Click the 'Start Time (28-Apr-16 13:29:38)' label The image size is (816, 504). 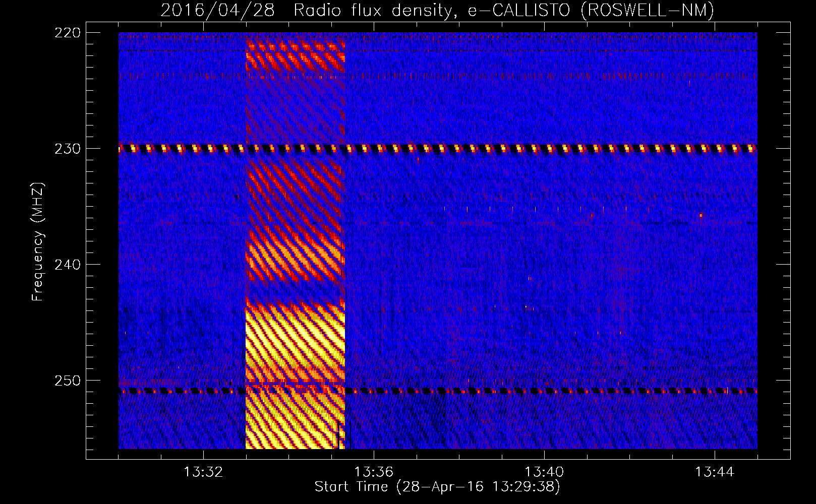pos(437,487)
